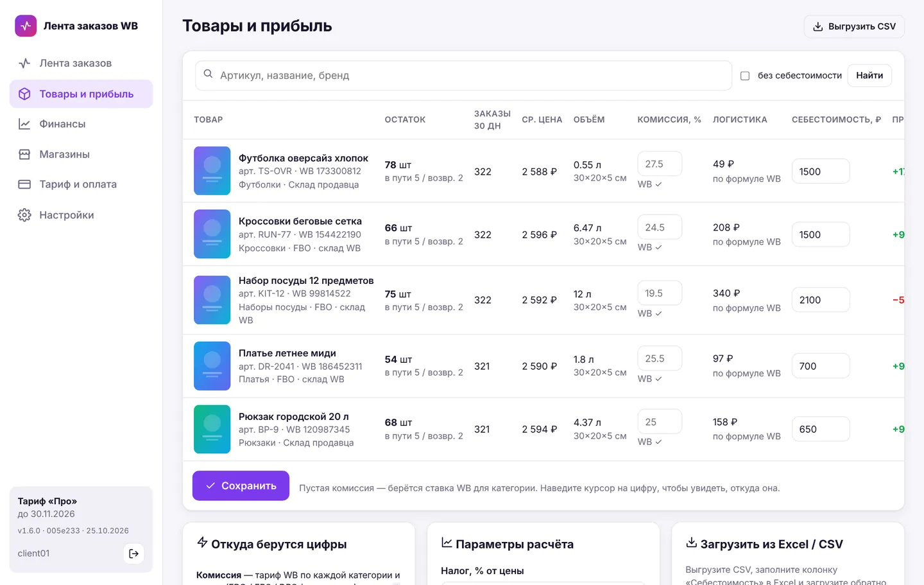Click the Лента заказов WB logo icon
Viewport: 924px width, 585px height.
[x=26, y=26]
